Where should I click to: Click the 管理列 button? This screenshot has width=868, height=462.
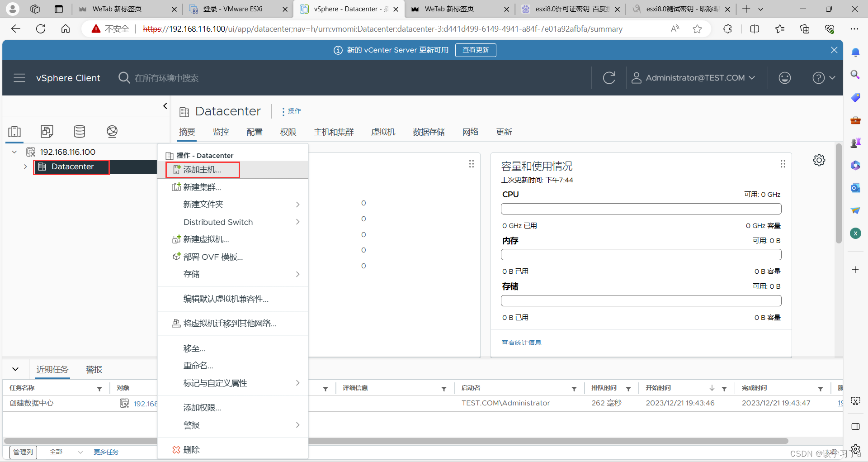point(23,452)
